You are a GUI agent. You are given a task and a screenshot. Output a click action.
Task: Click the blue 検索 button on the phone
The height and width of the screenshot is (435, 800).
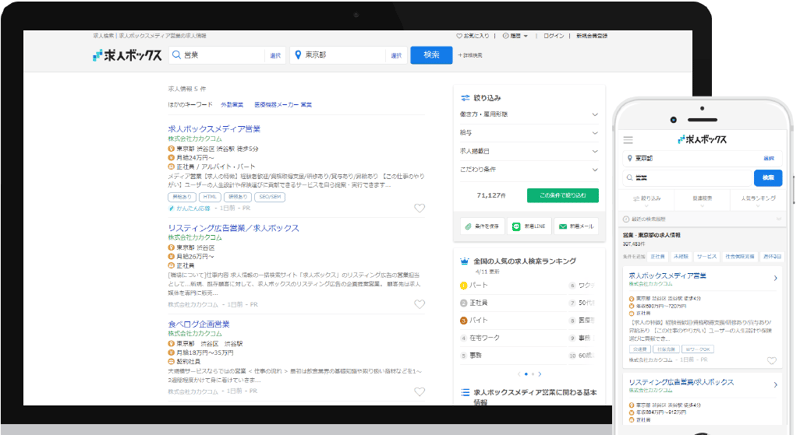point(768,177)
